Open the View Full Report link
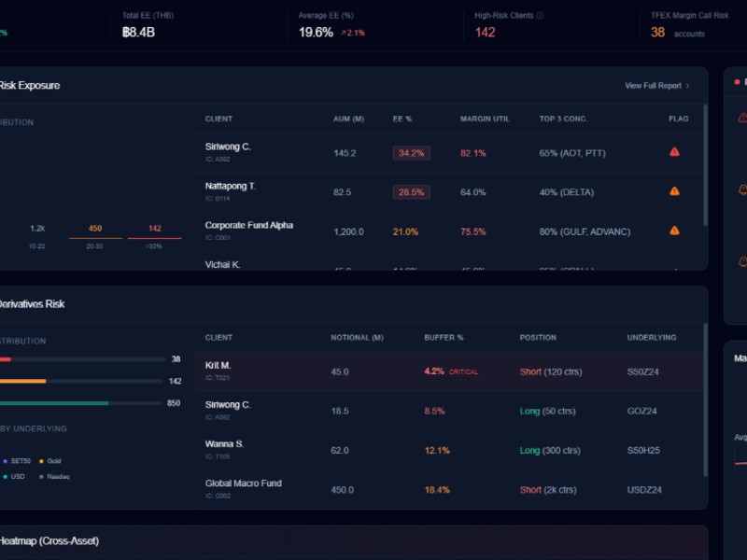This screenshot has width=747, height=560. (653, 86)
